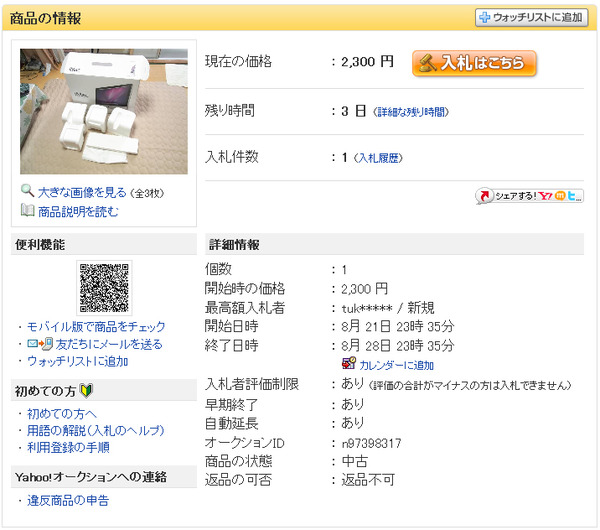This screenshot has width=600, height=530.
Task: Select end date 8月 28日 23時 35分
Action: click(x=398, y=346)
